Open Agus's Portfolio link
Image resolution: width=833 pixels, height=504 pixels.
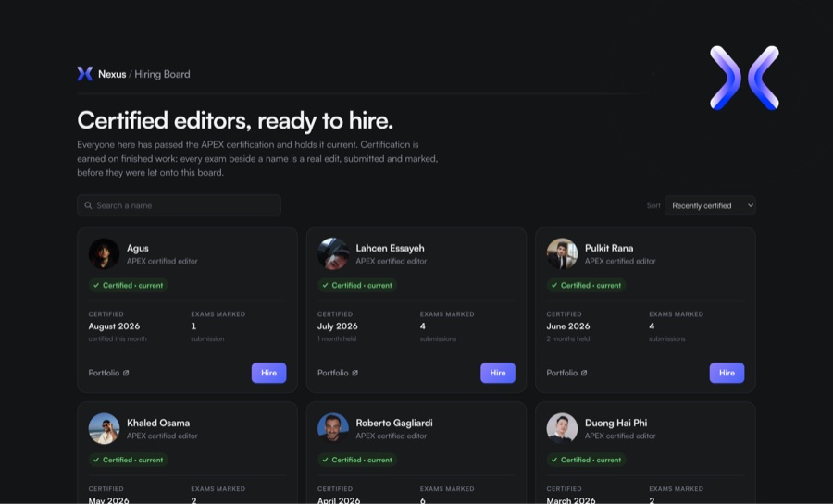click(x=108, y=373)
